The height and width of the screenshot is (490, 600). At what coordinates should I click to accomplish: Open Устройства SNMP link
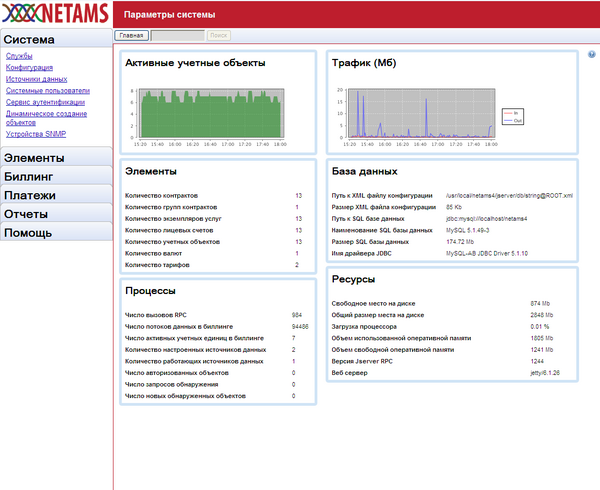coord(37,133)
